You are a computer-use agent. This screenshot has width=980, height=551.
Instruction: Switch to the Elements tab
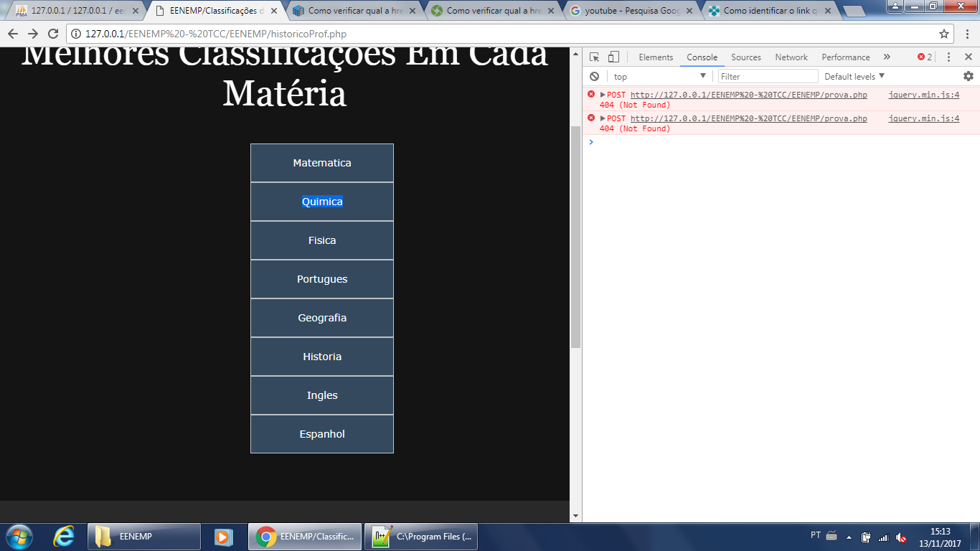click(656, 57)
